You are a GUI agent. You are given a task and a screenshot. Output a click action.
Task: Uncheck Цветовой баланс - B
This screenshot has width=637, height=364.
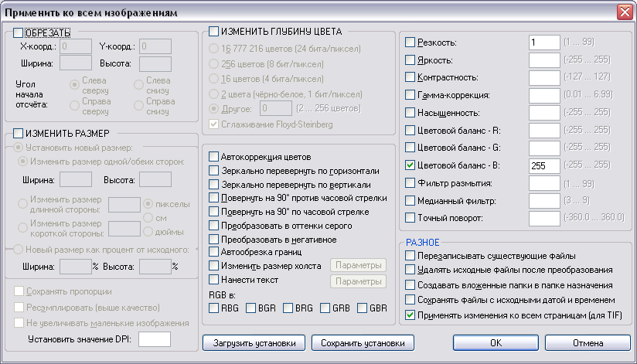point(410,165)
